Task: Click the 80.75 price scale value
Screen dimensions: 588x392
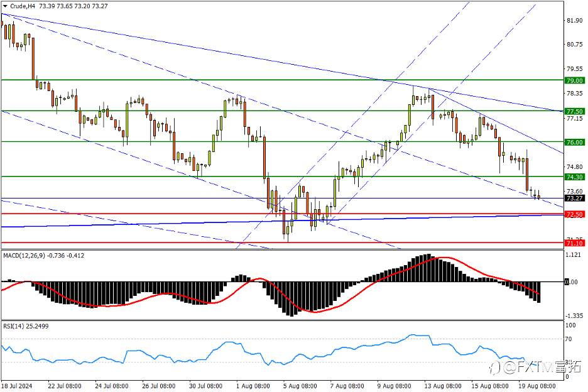Action: 575,44
